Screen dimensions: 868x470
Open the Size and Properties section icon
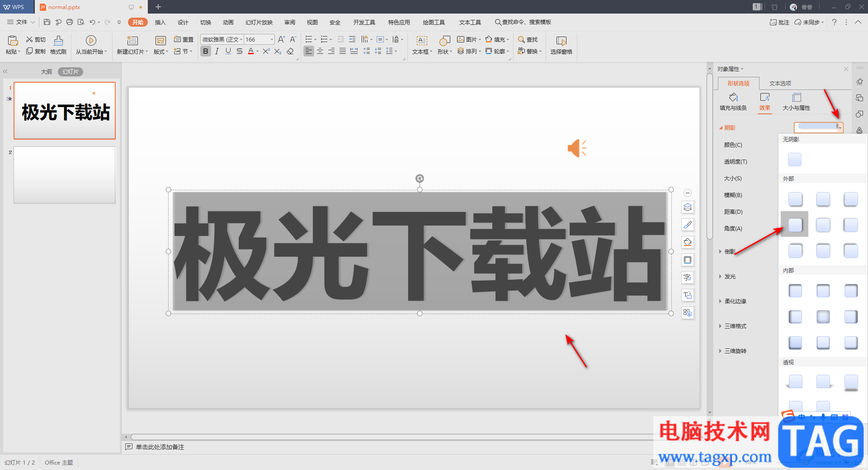(x=797, y=98)
